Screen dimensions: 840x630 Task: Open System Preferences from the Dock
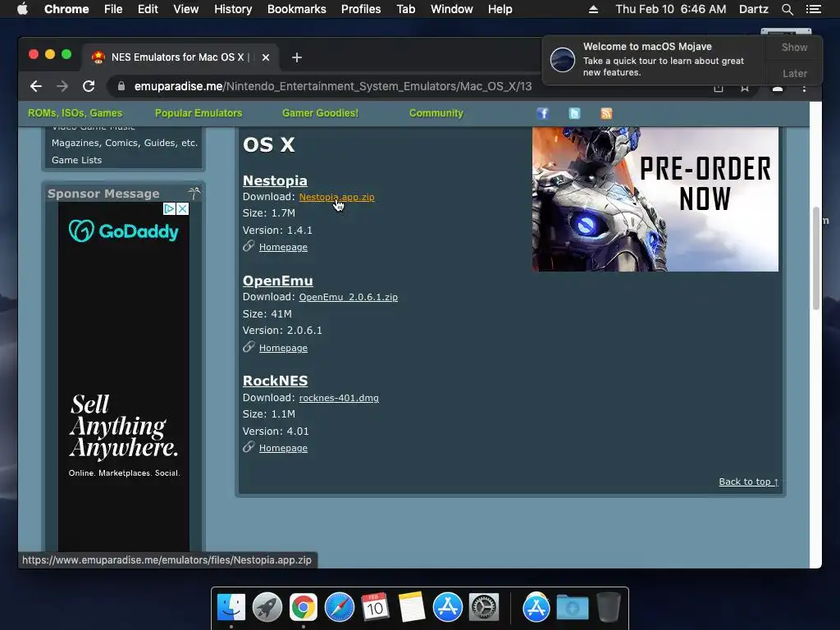[484, 608]
